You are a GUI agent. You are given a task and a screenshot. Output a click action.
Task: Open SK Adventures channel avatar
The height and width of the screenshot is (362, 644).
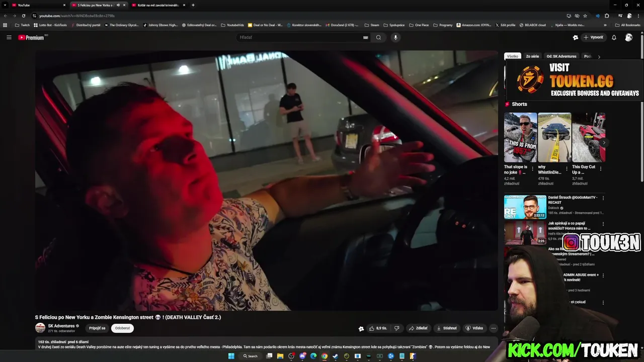40,328
